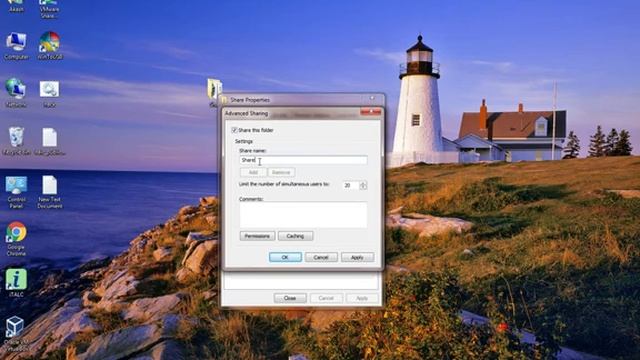This screenshot has width=640, height=360.
Task: Open the Network desktop icon
Action: coord(16,93)
